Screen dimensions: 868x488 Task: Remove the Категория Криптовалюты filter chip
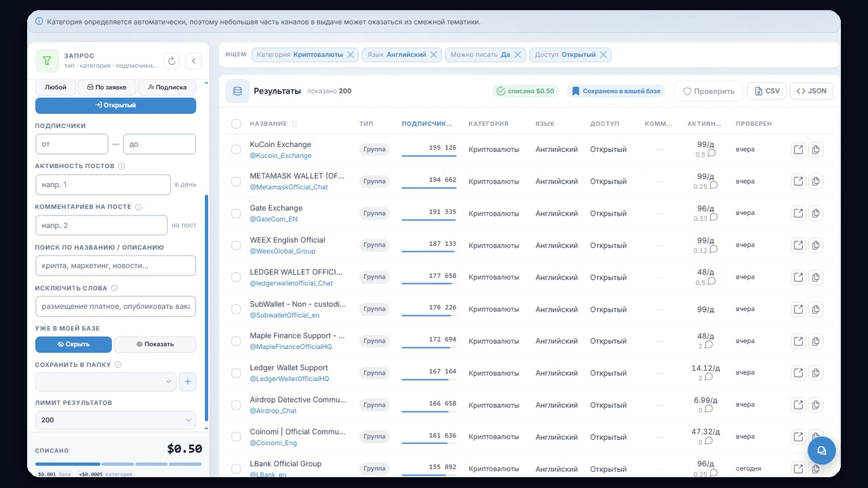[351, 55]
